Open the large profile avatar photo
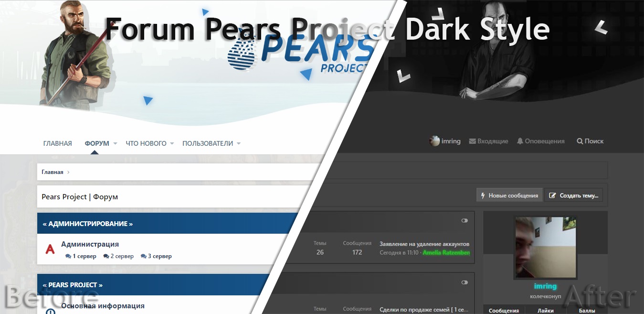 click(x=545, y=248)
